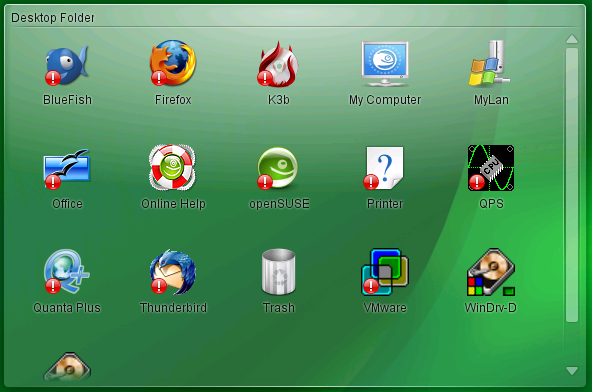This screenshot has width=592, height=392.
Task: Open the My Computer monitor icon
Action: click(x=384, y=64)
